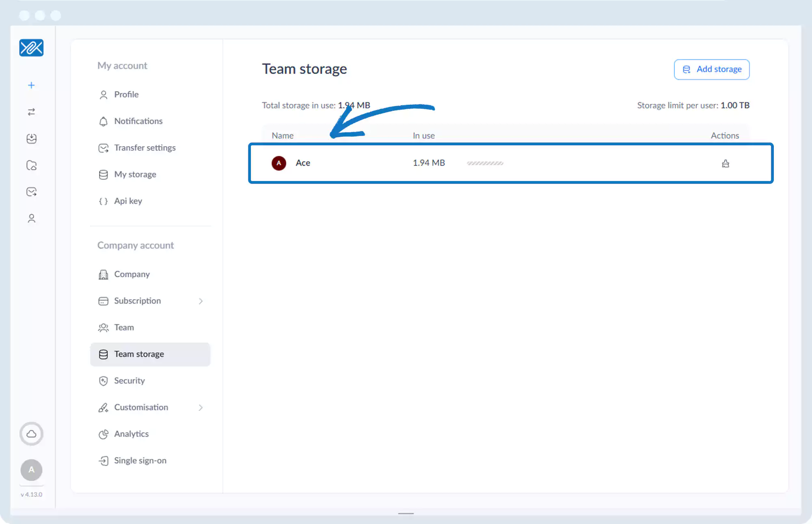Go to Notifications settings
The width and height of the screenshot is (812, 524).
point(138,121)
